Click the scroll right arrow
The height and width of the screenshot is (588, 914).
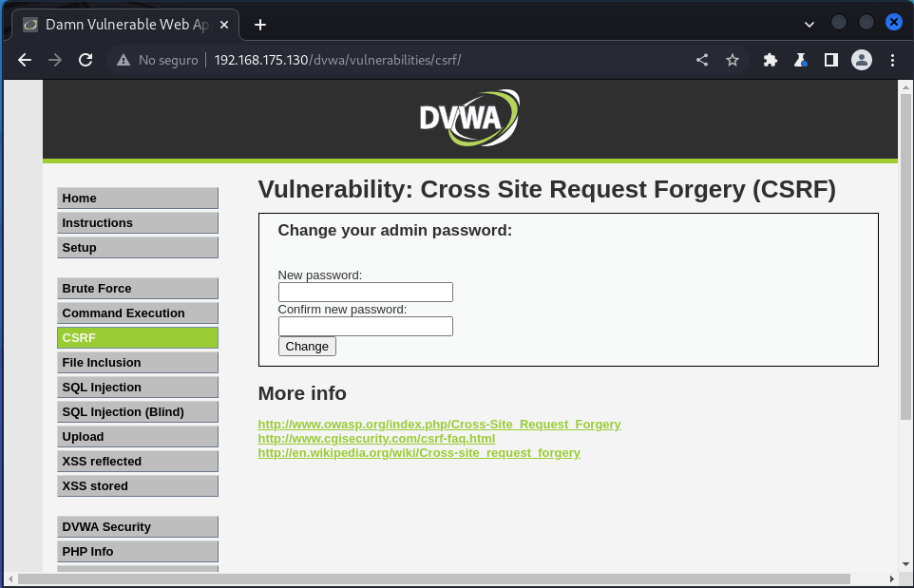892,579
